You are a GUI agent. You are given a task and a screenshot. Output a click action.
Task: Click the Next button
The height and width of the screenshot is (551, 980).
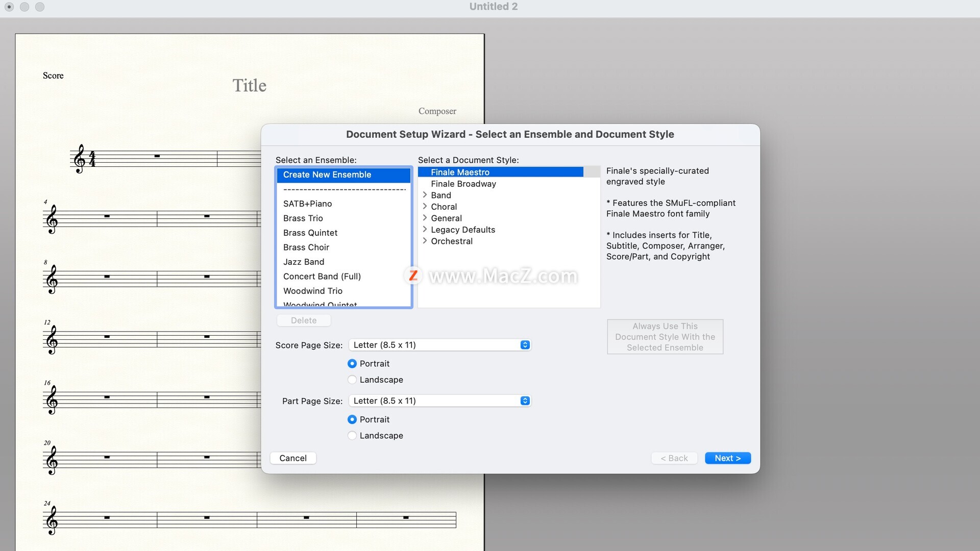(727, 458)
